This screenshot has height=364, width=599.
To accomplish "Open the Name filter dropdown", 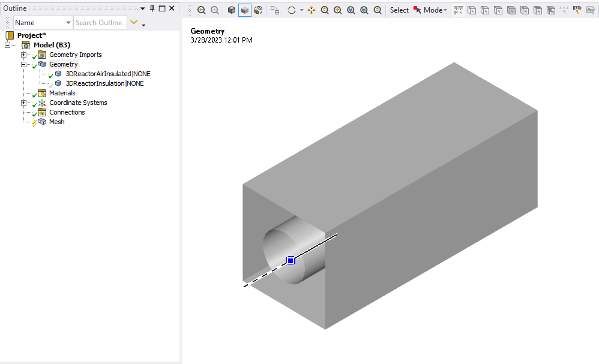I will (x=68, y=23).
